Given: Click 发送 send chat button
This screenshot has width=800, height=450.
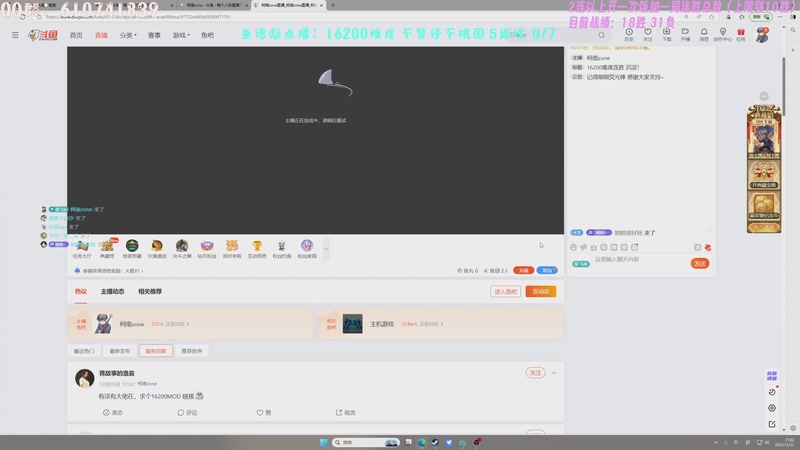Looking at the screenshot, I should (700, 263).
